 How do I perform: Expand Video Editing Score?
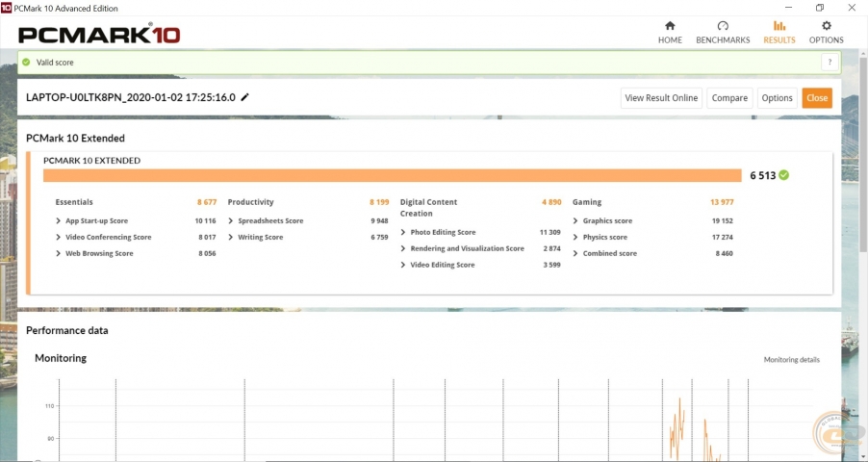[403, 265]
